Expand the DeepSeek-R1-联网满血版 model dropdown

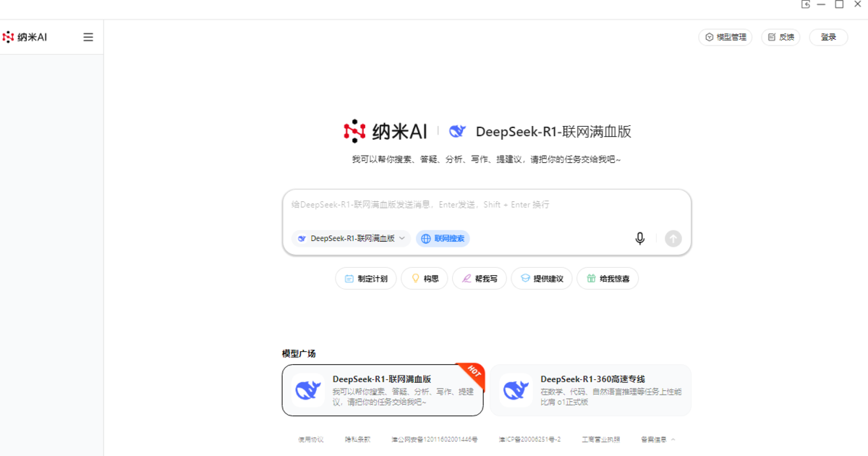click(x=352, y=238)
